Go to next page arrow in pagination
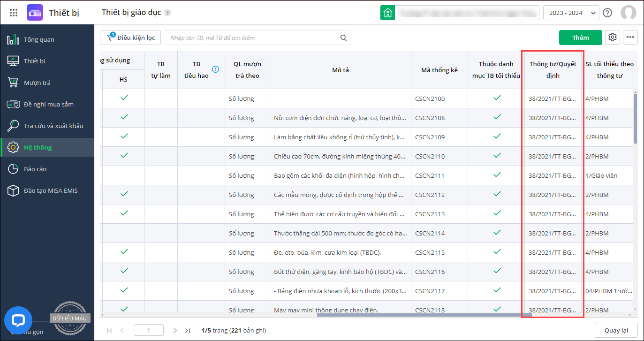 pyautogui.click(x=175, y=330)
